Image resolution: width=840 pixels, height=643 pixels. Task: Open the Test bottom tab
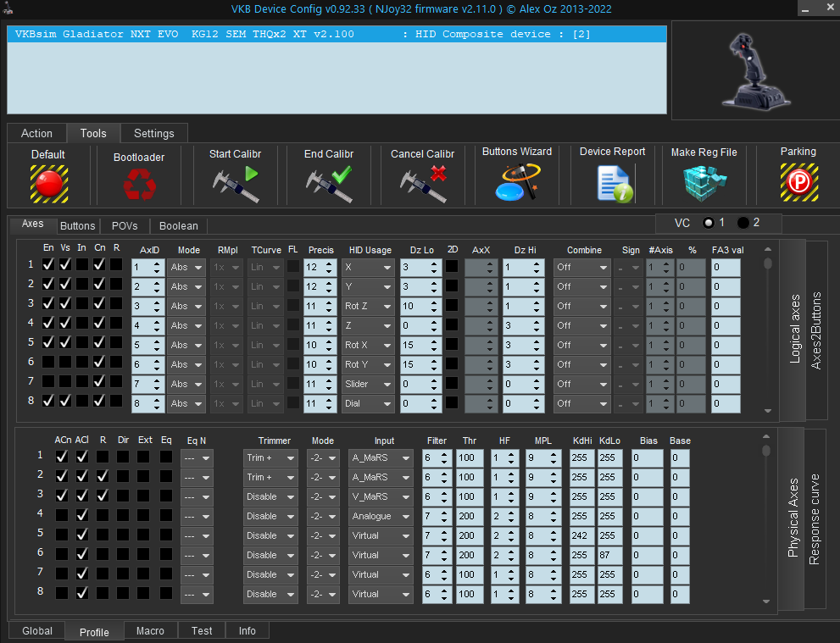coord(202,630)
